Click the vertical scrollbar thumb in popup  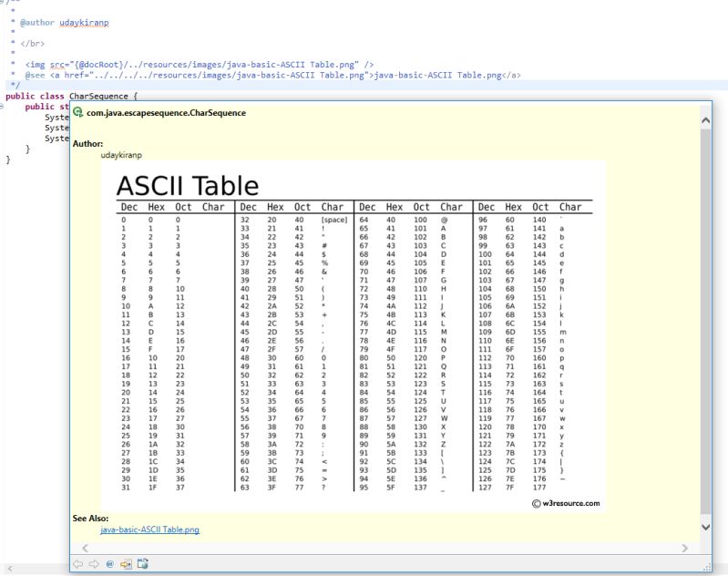[x=705, y=322]
